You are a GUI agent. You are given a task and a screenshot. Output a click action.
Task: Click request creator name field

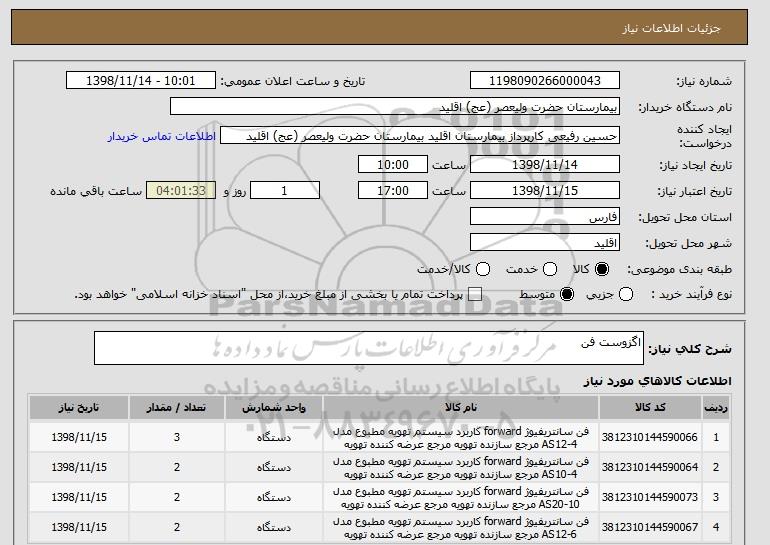click(x=420, y=136)
